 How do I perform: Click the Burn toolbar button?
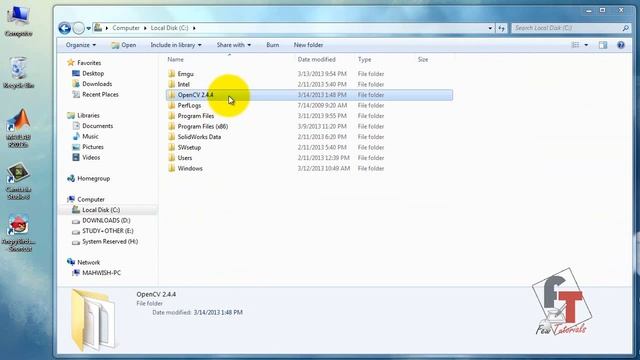(x=273, y=45)
